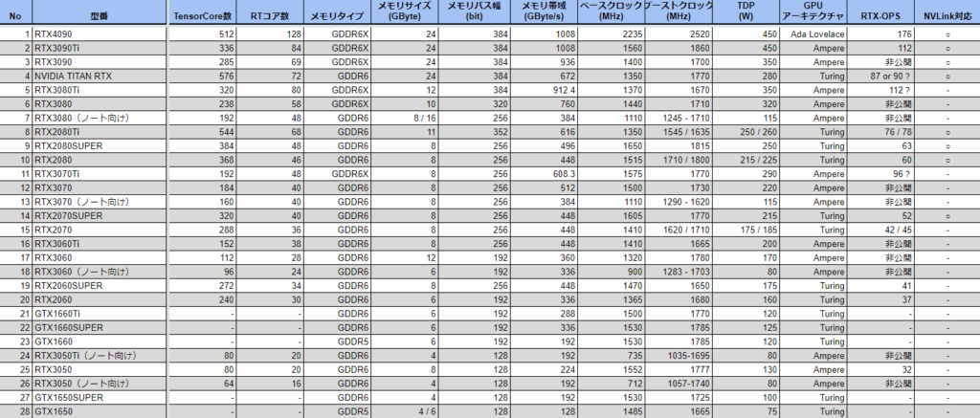Click the 175 / 185 TDP cell
This screenshot has height=418, width=980.
[746, 230]
